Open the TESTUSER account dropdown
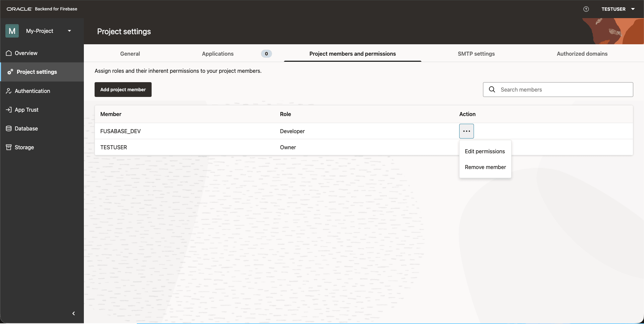Image resolution: width=644 pixels, height=324 pixels. [618, 9]
